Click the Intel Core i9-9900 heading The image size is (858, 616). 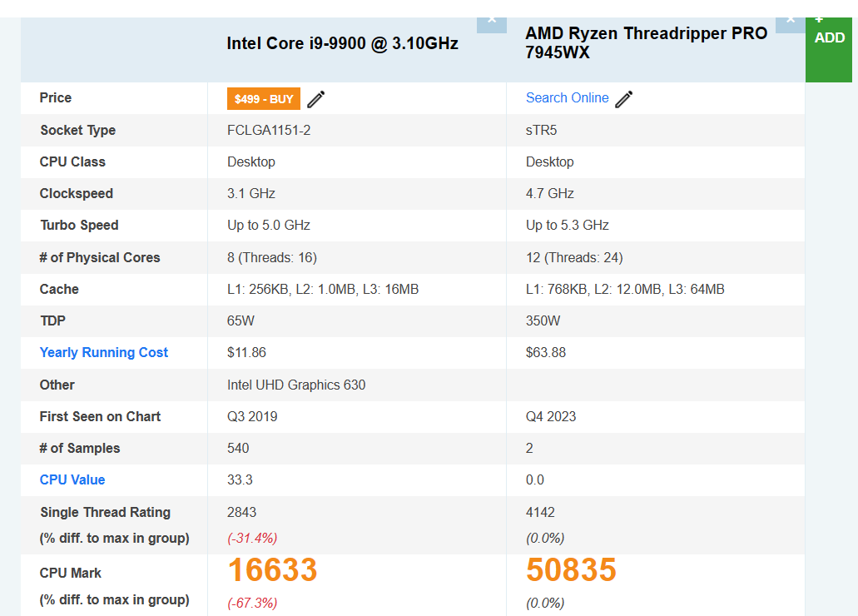pos(342,43)
